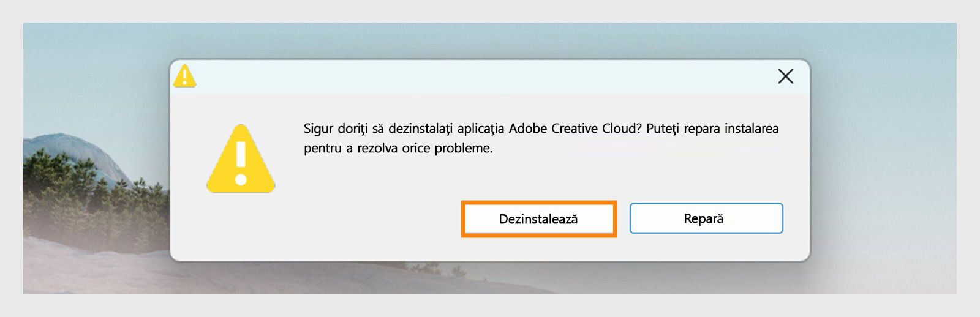Screen dimensions: 980x317
Task: Click the Dezinstalează button
Action: tap(538, 219)
